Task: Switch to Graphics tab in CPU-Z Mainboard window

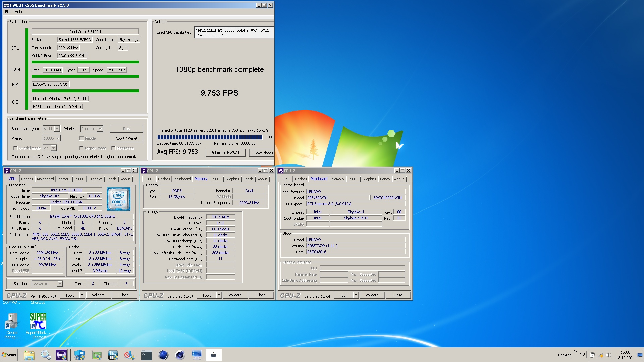Action: 369,179
